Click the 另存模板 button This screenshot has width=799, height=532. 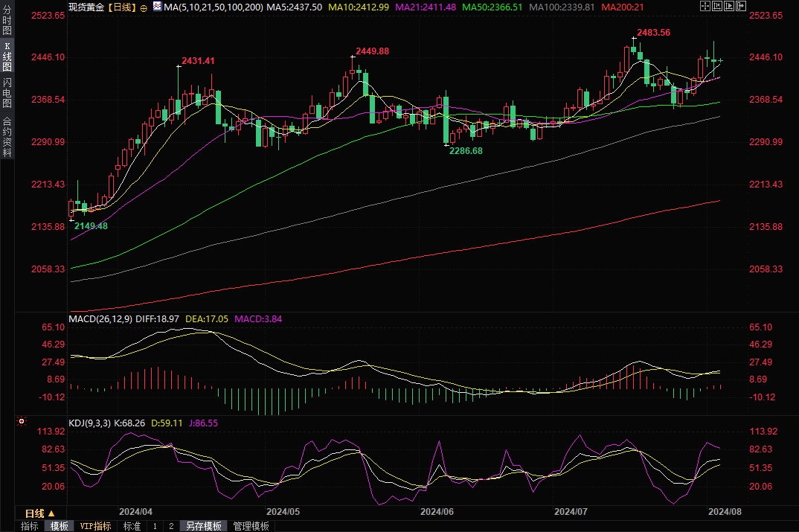pyautogui.click(x=204, y=526)
